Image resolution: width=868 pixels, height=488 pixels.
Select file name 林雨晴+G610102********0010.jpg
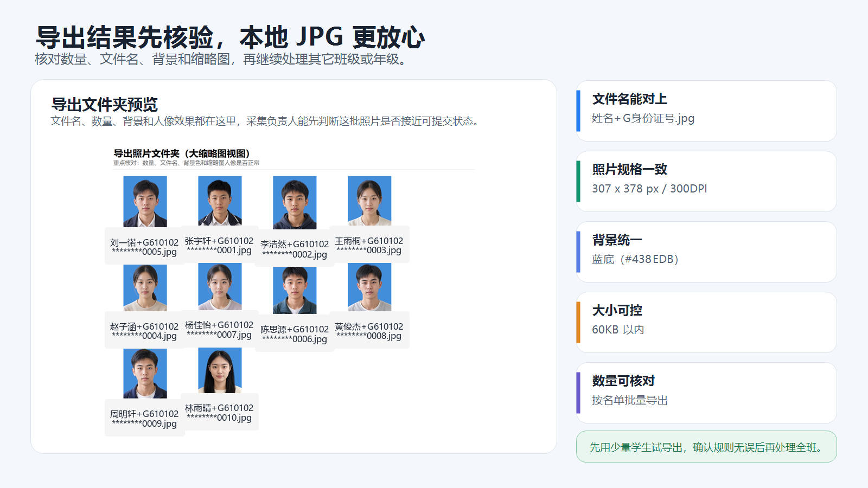(219, 413)
